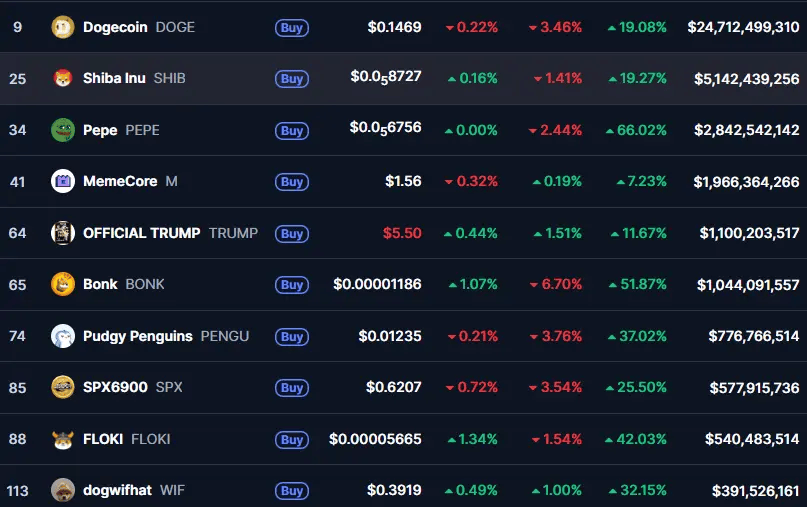Open the Pudgy Penguins name link

[137, 336]
